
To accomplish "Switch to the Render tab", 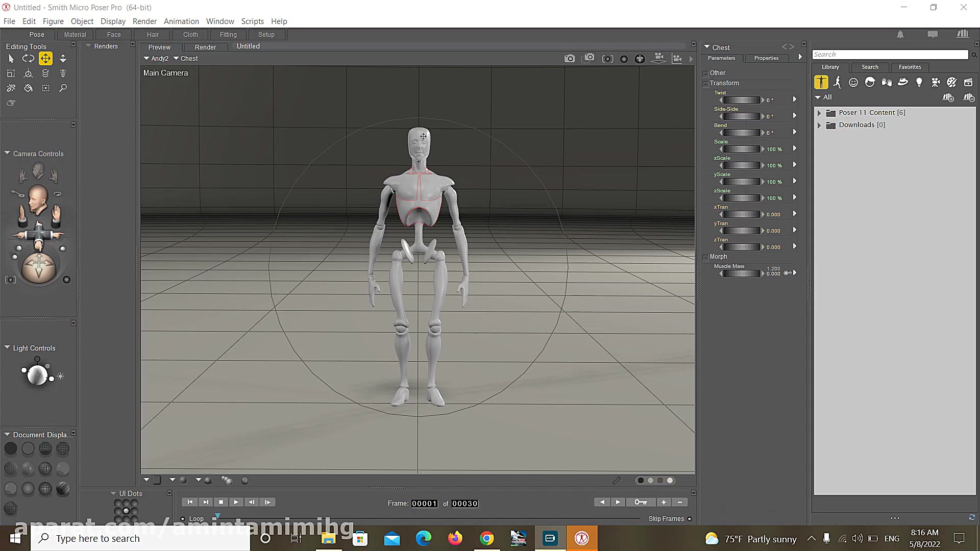I will tap(205, 47).
